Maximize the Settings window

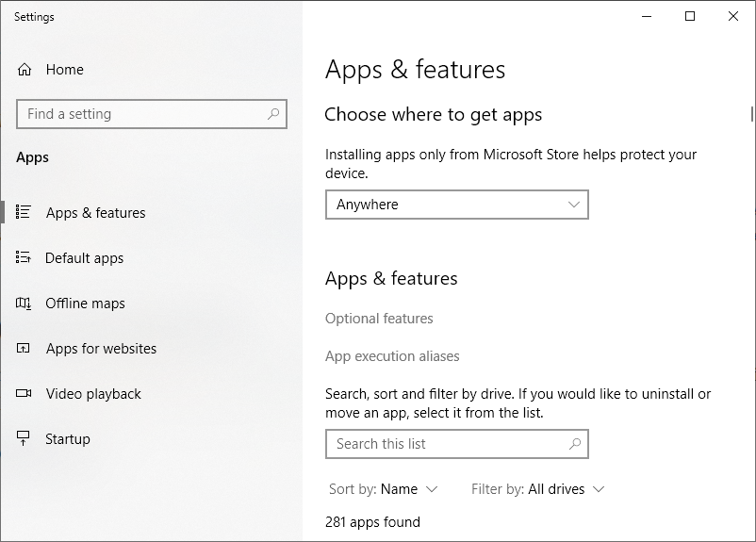pos(690,16)
